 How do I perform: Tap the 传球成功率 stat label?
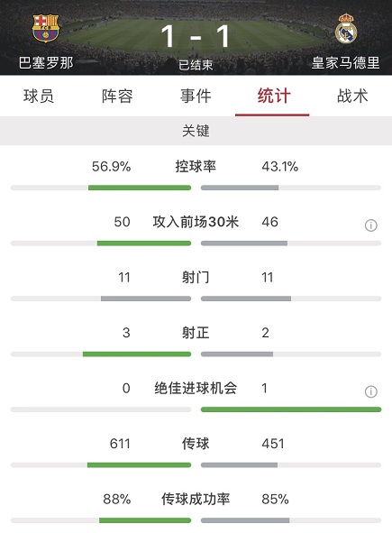196,499
